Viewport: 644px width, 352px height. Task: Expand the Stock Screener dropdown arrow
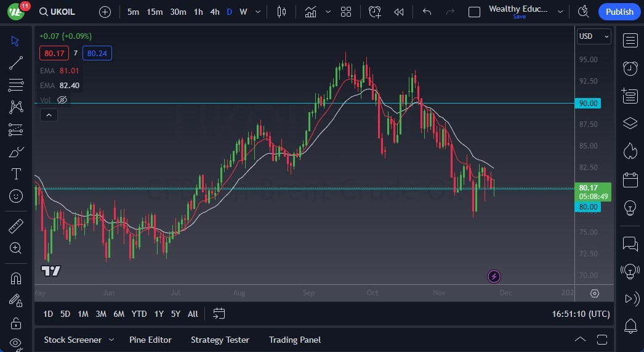tap(111, 340)
